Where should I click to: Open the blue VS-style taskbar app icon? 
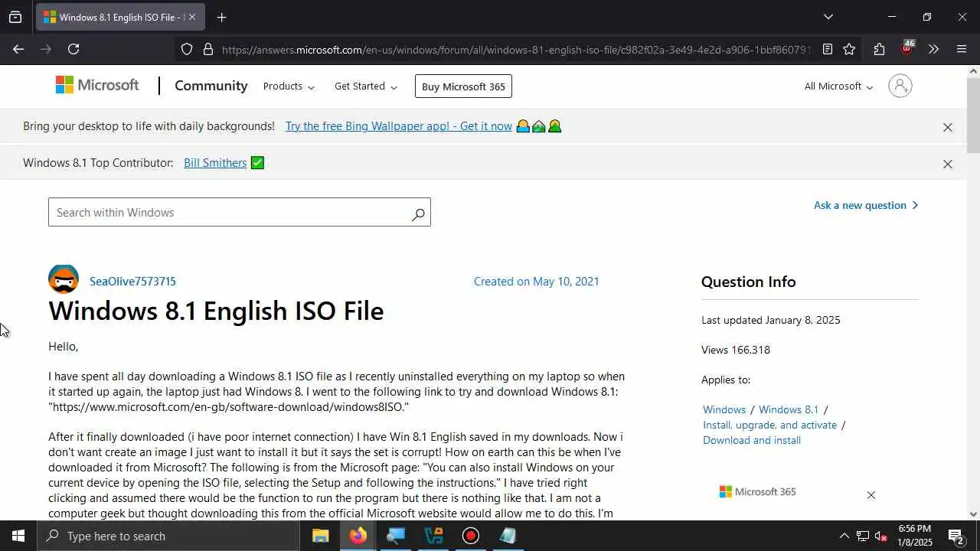[433, 536]
